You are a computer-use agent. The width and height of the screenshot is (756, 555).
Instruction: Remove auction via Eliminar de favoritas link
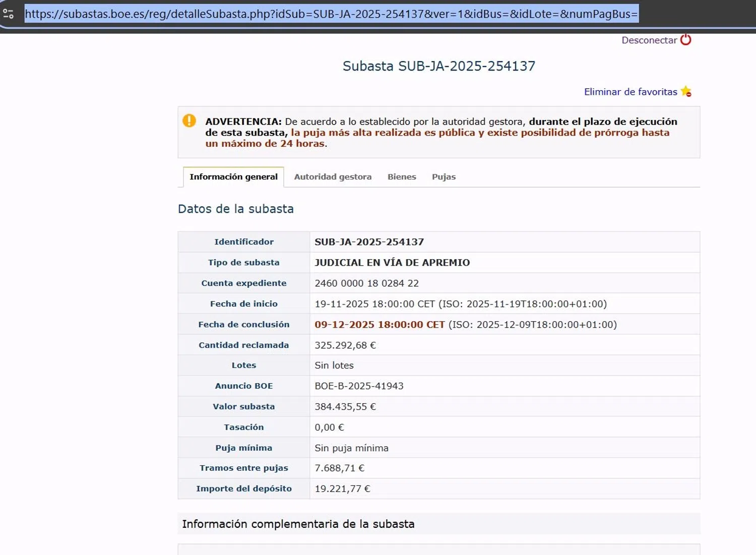coord(630,92)
